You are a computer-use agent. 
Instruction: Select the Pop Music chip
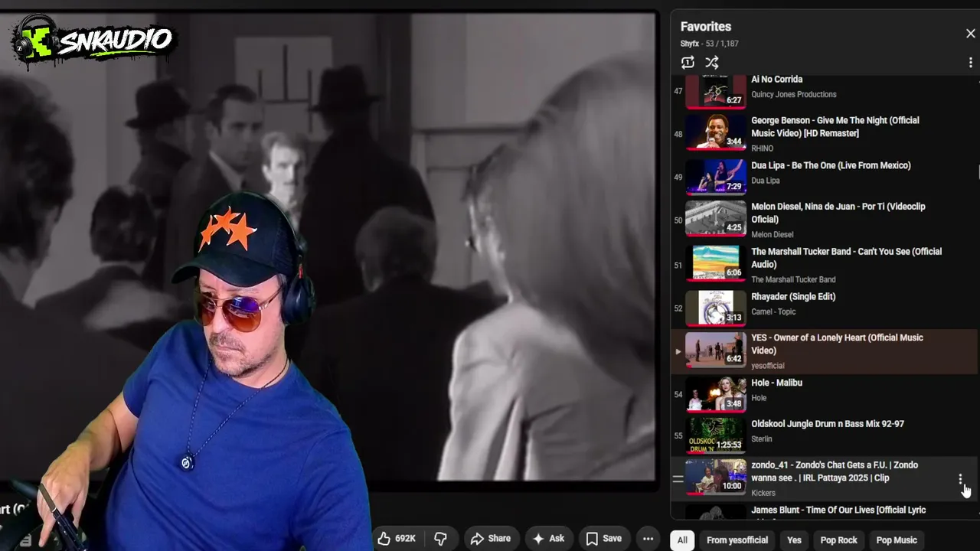[x=897, y=540]
